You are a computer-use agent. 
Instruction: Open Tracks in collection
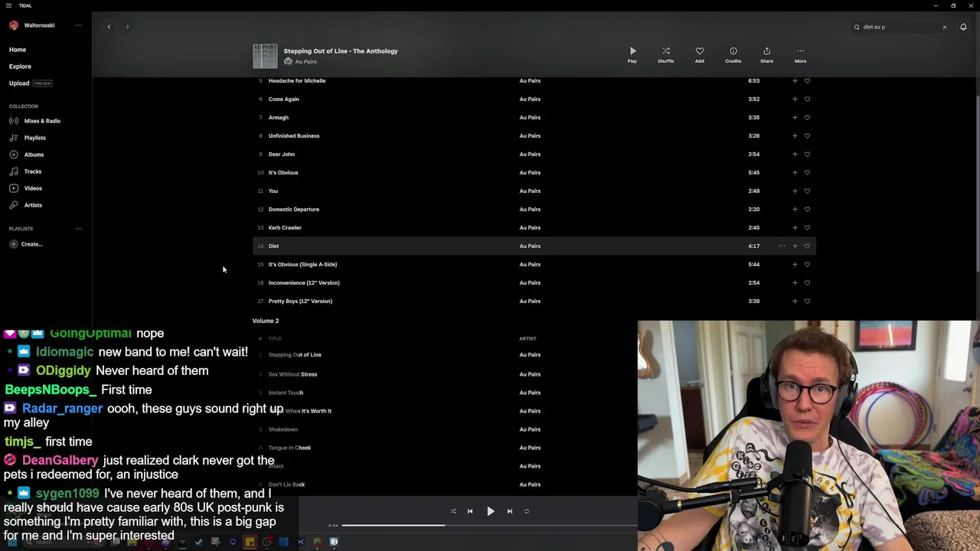(x=25, y=171)
